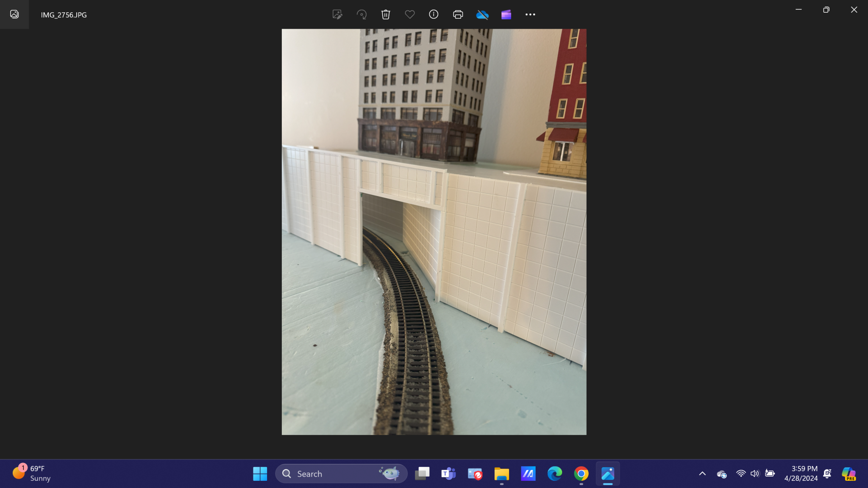Open notifications bell in the tray
Screen dimensions: 868x488
coord(827,474)
